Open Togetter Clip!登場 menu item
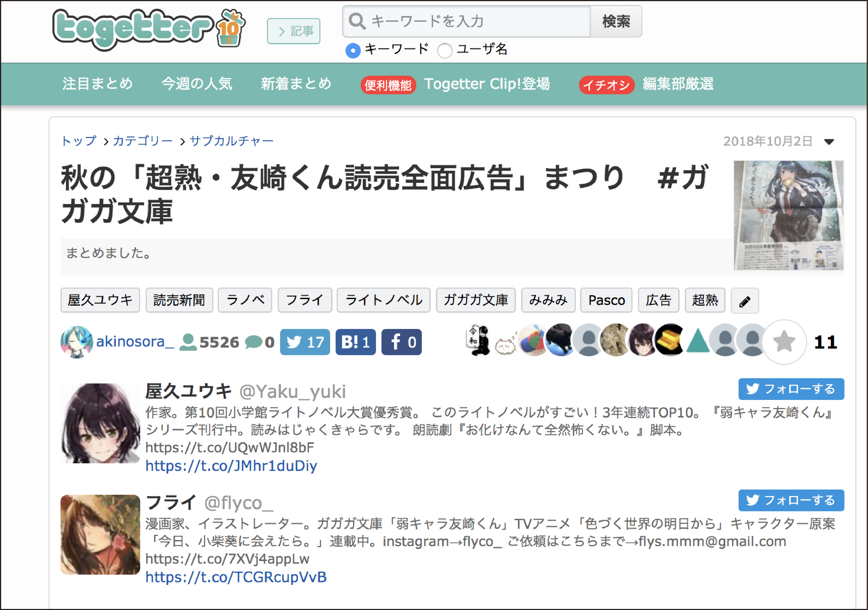Viewport: 868px width, 610px height. 487,84
